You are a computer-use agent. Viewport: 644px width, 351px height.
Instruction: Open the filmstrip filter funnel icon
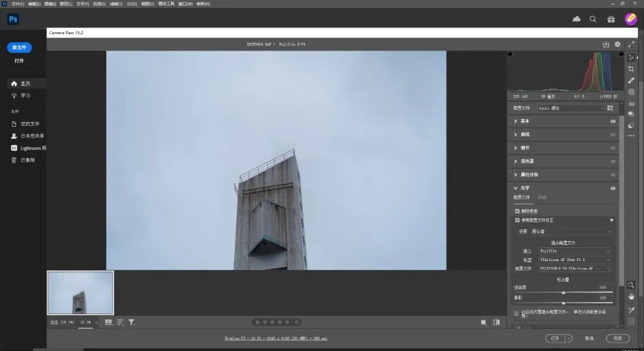131,322
